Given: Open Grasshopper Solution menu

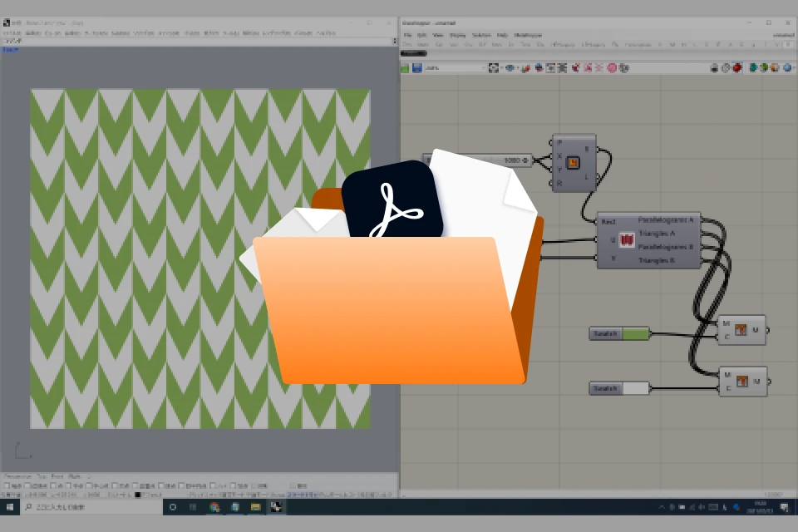Looking at the screenshot, I should click(481, 35).
